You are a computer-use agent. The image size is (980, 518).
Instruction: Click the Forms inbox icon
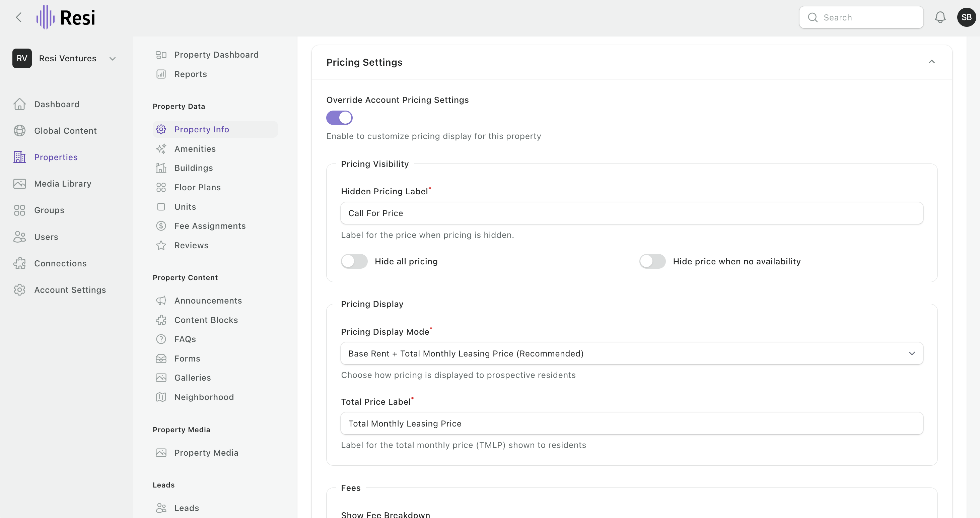[x=161, y=359]
